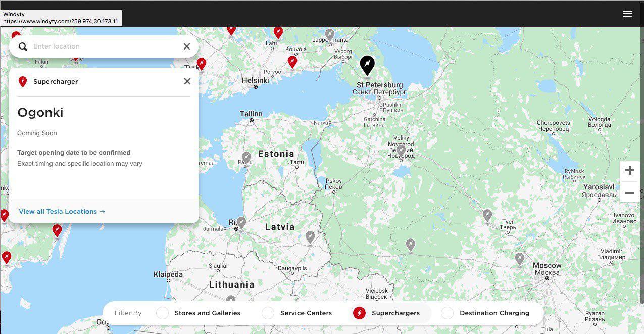This screenshot has height=334, width=644.
Task: Enable the Stores and Galleries filter
Action: pyautogui.click(x=162, y=313)
